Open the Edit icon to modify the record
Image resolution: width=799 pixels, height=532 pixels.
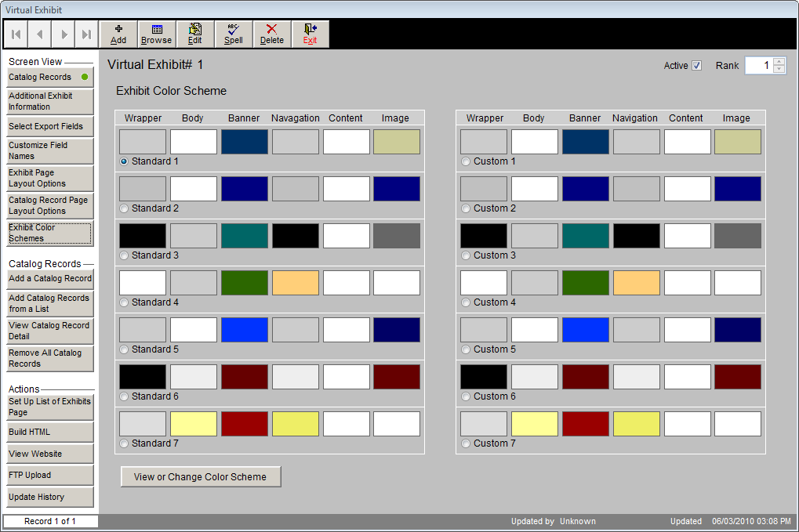tap(194, 34)
